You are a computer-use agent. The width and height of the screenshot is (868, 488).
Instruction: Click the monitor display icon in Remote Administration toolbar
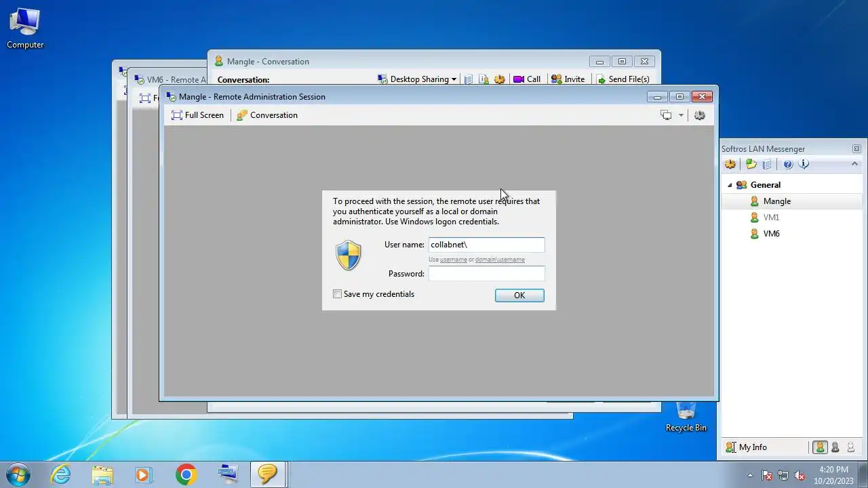pyautogui.click(x=666, y=115)
